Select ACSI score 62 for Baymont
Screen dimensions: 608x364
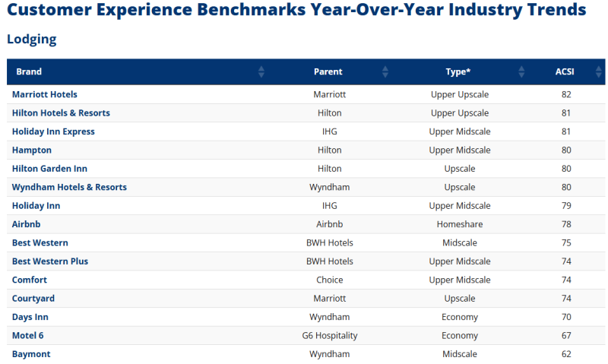(x=566, y=354)
